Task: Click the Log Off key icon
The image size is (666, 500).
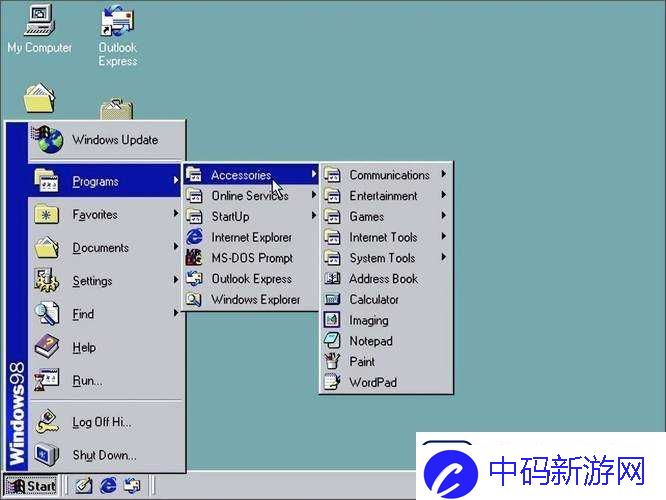Action: pyautogui.click(x=46, y=421)
